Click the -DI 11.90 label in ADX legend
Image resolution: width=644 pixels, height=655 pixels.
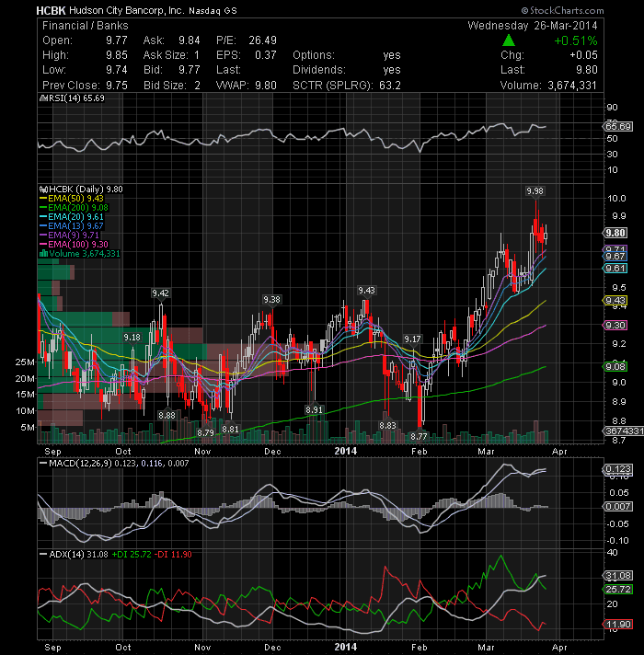coord(173,555)
